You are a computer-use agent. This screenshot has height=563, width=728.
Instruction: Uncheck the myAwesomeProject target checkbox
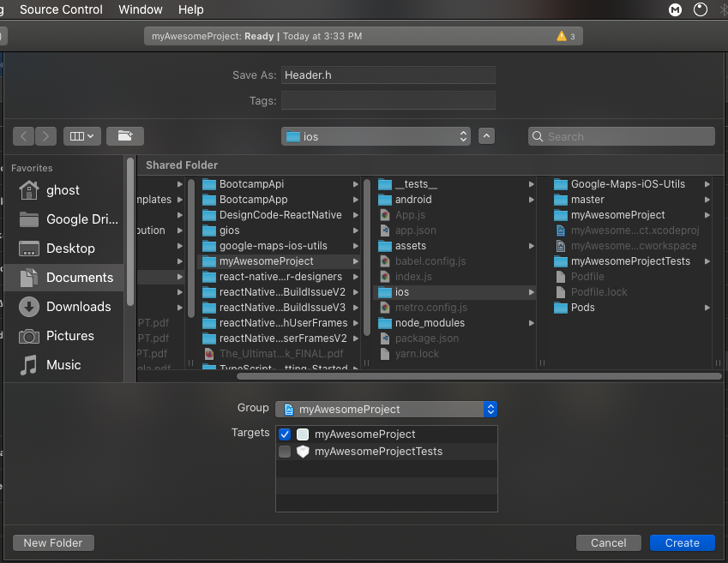pyautogui.click(x=285, y=434)
